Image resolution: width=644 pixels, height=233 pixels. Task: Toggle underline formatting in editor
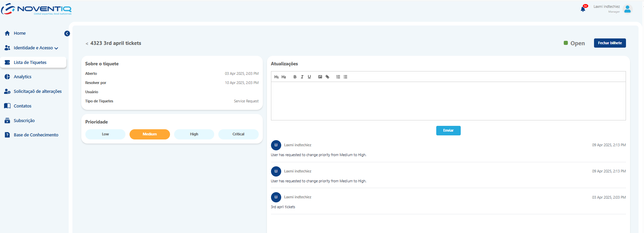tap(309, 77)
